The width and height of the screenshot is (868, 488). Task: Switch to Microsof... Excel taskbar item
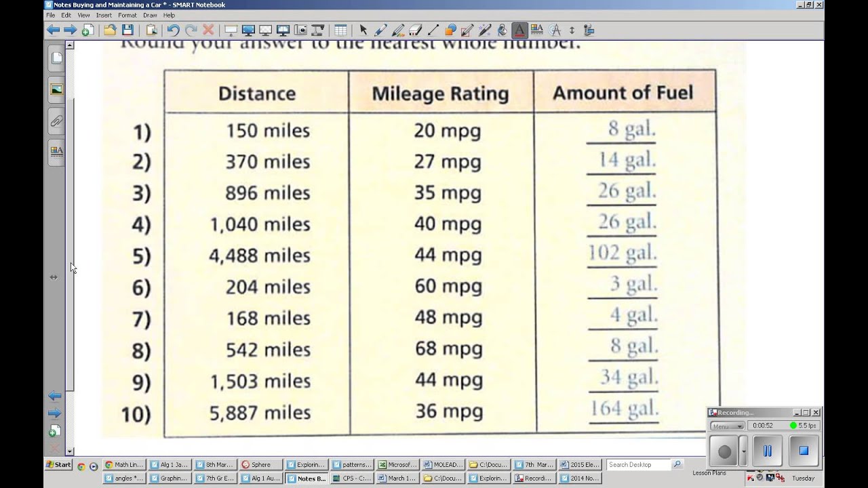click(x=397, y=465)
